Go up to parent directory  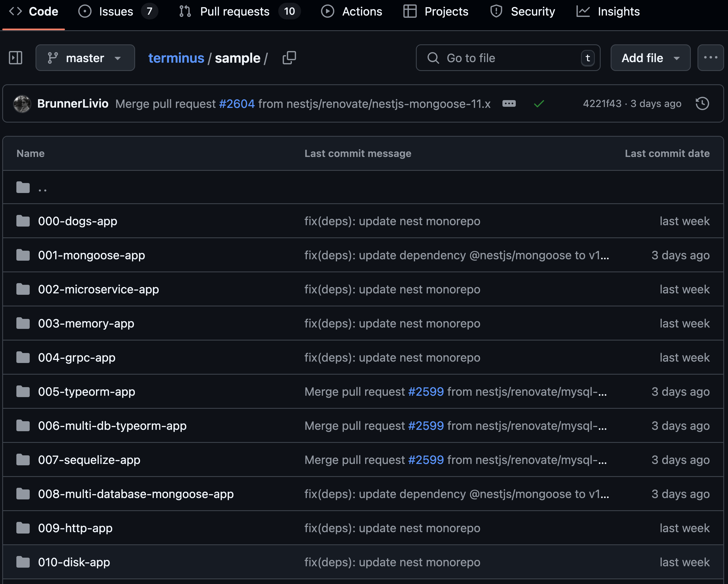[42, 188]
